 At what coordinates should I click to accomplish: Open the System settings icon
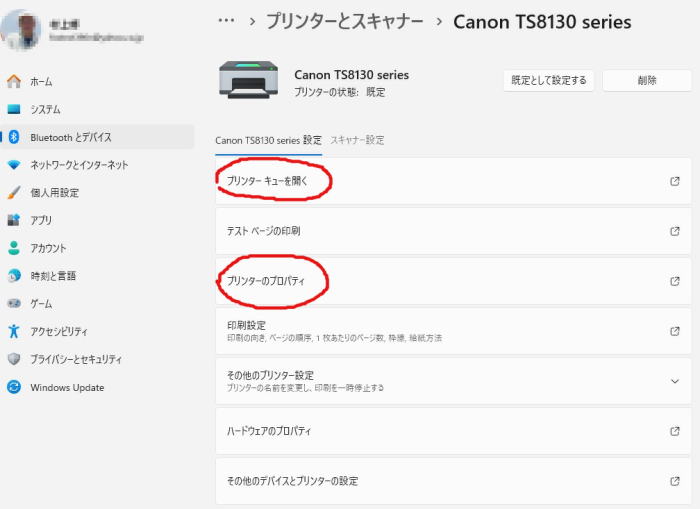coord(14,109)
